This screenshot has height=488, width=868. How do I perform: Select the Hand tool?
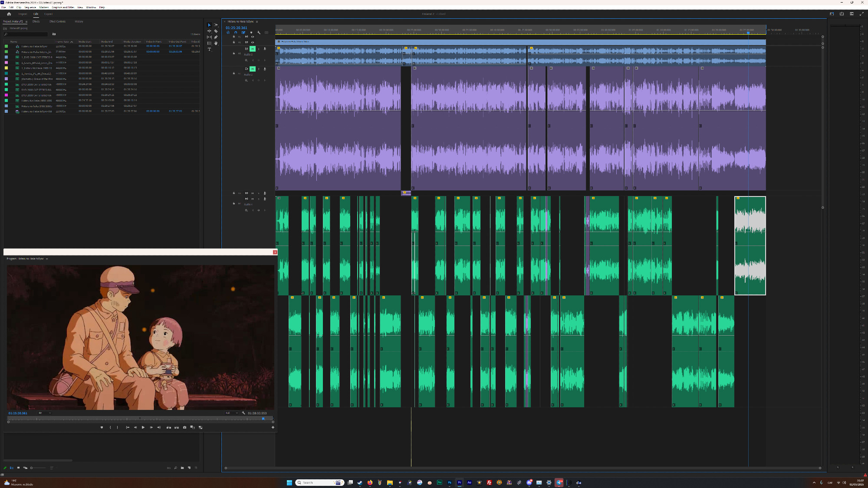click(216, 43)
